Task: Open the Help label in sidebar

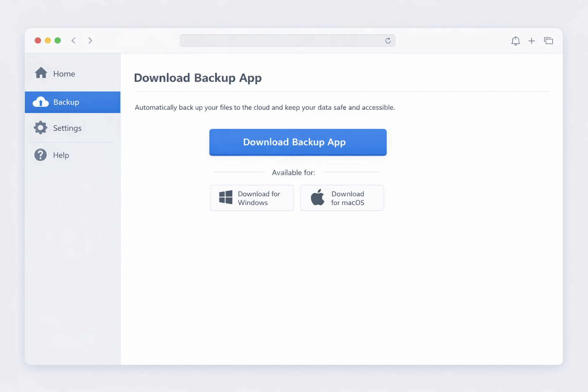Action: [61, 155]
